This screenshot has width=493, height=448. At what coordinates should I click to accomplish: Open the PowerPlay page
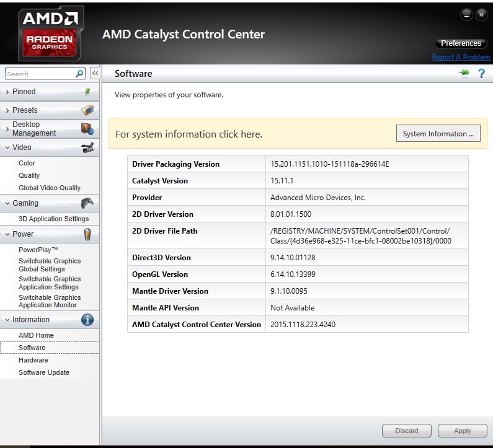click(38, 250)
